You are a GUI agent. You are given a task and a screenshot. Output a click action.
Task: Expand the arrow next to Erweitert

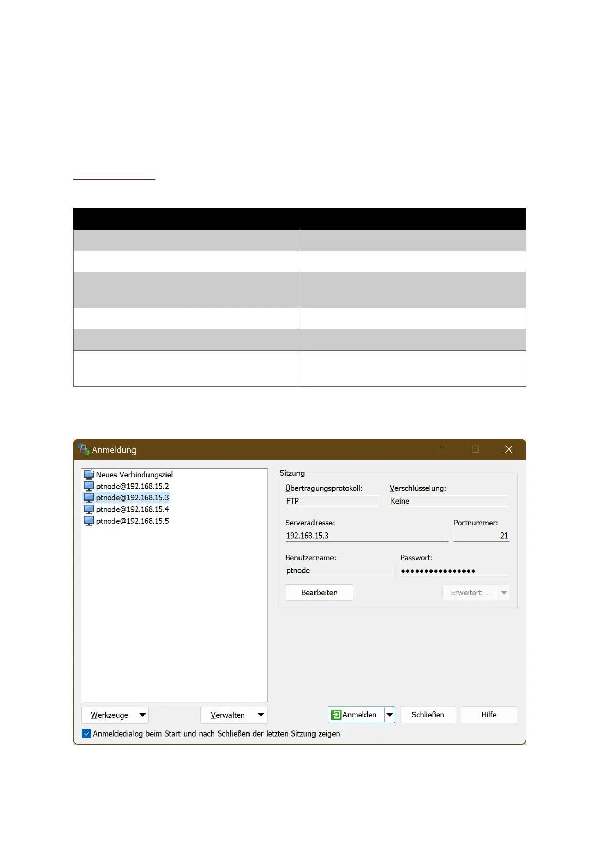[x=504, y=593]
